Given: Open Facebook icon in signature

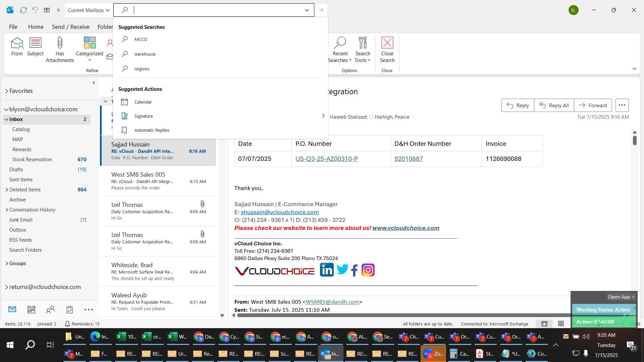Looking at the screenshot, I should click(355, 270).
